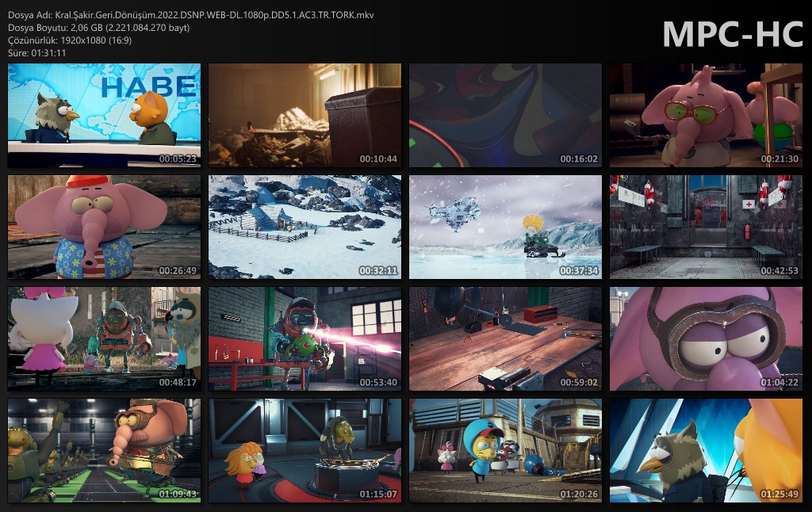This screenshot has height=512, width=812.
Task: Select the thumbnail at 00:10:44
Action: pyautogui.click(x=304, y=116)
